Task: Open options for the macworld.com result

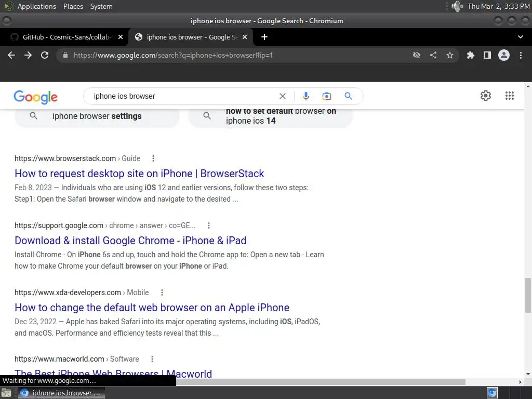Action: coord(152,359)
